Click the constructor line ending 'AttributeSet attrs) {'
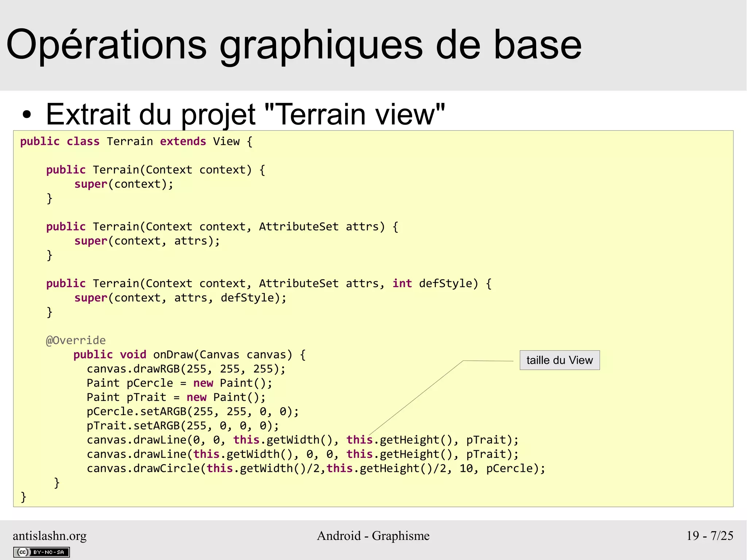The width and height of the screenshot is (747, 560). pos(222,227)
